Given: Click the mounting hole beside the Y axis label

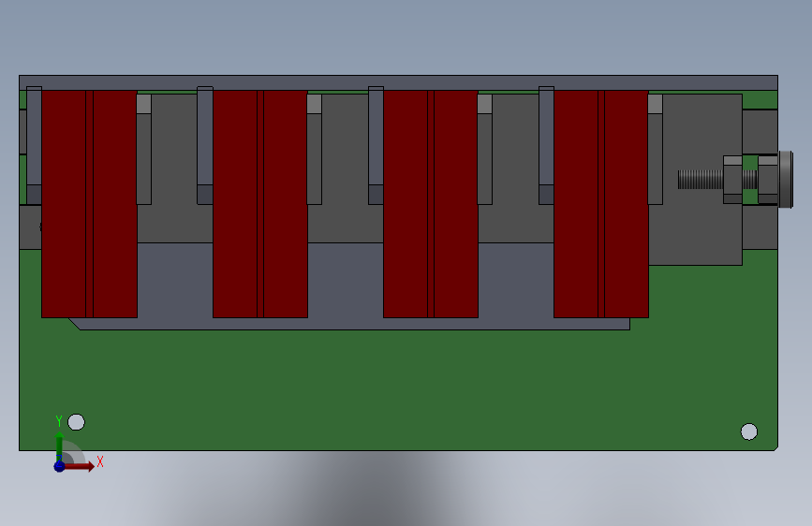Looking at the screenshot, I should pos(76,422).
